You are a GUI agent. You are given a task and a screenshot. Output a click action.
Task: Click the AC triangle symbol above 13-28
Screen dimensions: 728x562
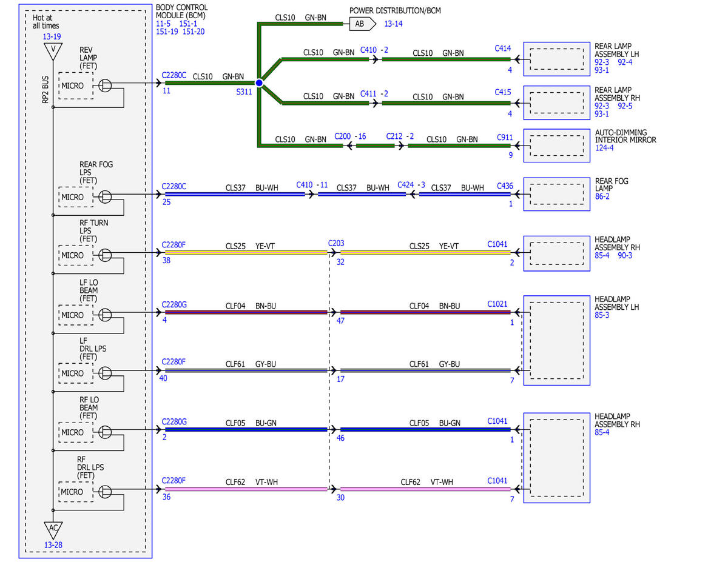(x=53, y=529)
